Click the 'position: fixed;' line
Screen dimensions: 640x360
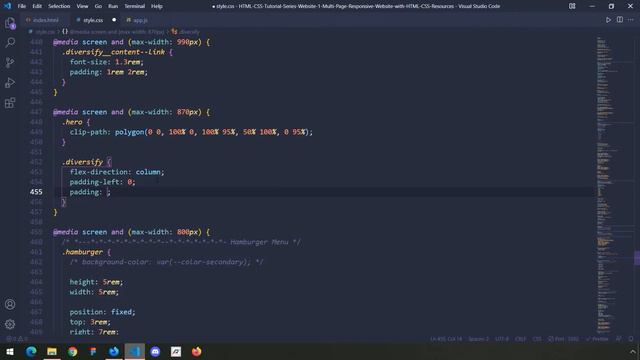102,312
